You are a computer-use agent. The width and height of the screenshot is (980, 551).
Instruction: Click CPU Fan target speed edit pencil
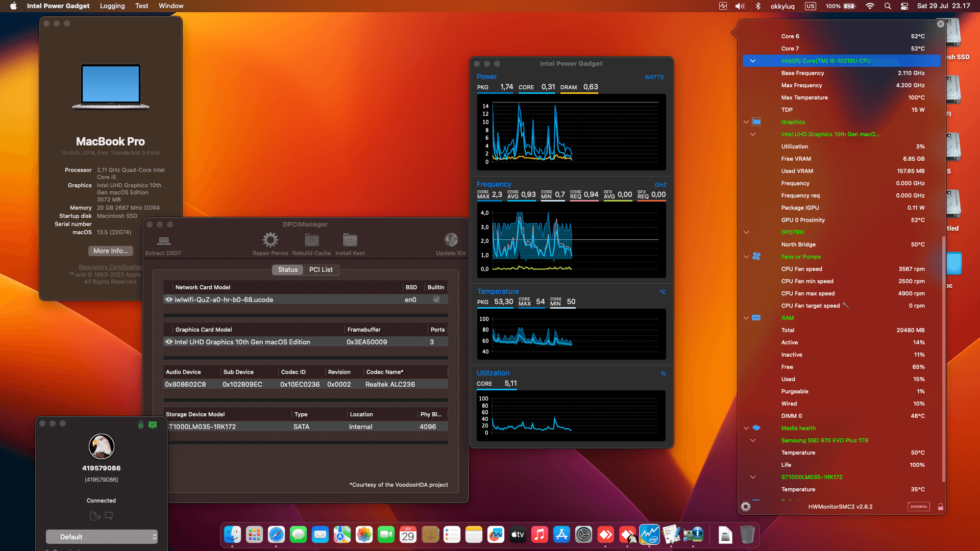[846, 305]
